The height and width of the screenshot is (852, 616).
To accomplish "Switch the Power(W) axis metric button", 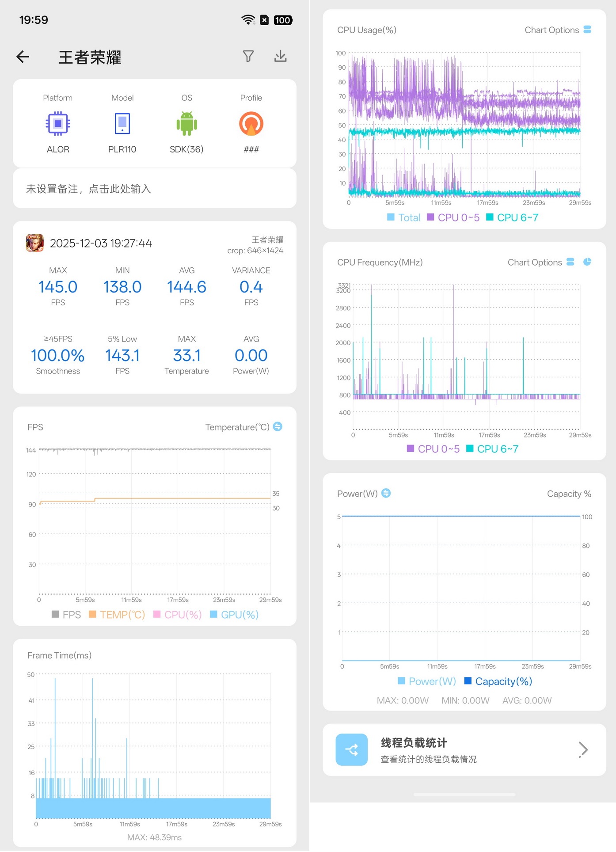I will pyautogui.click(x=386, y=493).
